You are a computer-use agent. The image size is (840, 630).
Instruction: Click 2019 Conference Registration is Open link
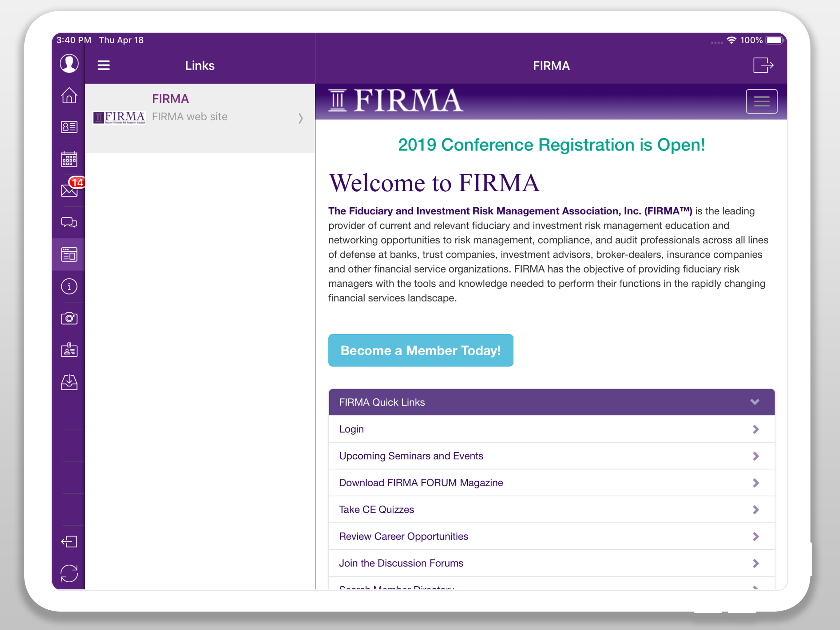pos(551,145)
